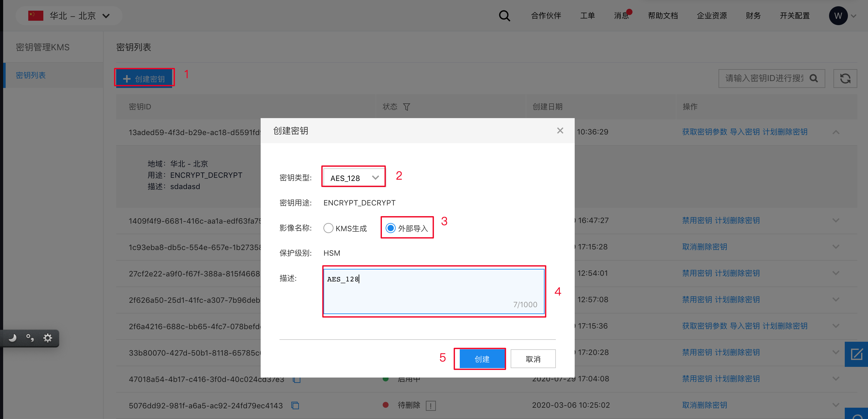
Task: Expand the row created at 16:47:27
Action: click(836, 220)
